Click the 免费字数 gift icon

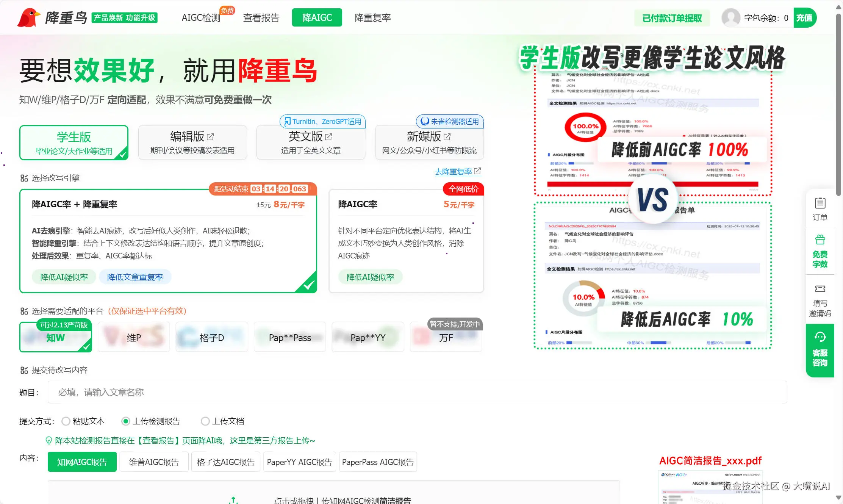(820, 240)
